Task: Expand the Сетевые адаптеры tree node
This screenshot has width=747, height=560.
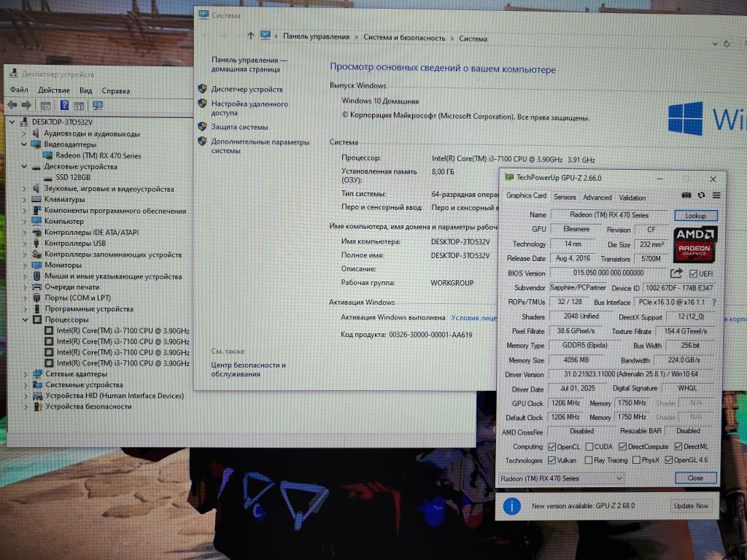Action: coord(26,374)
